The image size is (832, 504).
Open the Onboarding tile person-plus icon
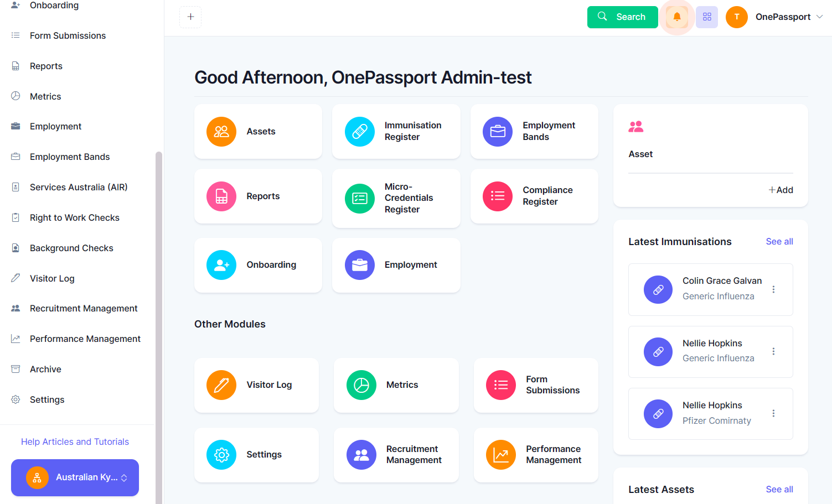[x=221, y=265]
